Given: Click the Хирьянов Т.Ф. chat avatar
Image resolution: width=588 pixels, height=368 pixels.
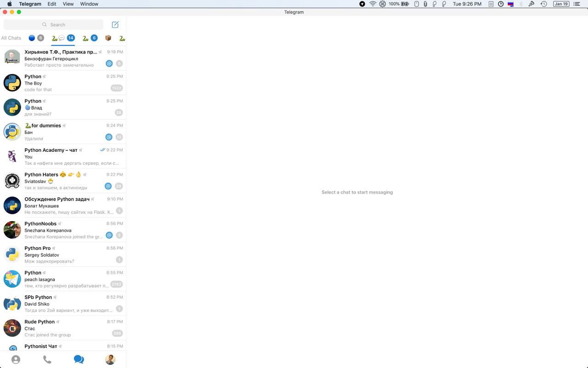Looking at the screenshot, I should click(12, 58).
